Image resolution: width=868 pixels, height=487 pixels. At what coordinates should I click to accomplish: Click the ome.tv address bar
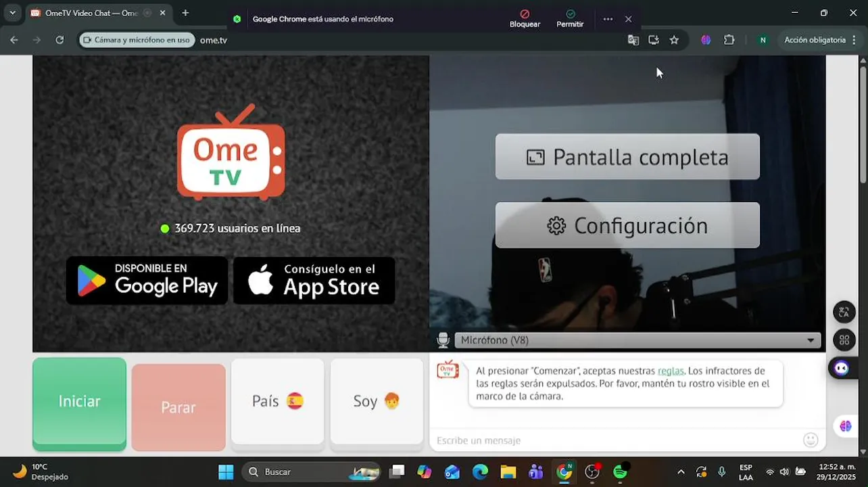click(x=406, y=40)
